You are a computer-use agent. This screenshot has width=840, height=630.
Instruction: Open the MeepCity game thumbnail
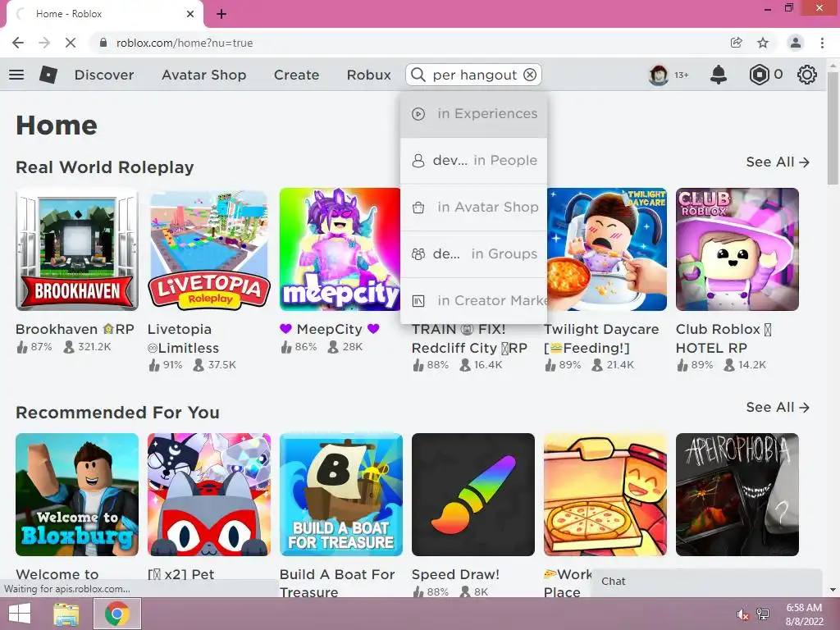[340, 249]
